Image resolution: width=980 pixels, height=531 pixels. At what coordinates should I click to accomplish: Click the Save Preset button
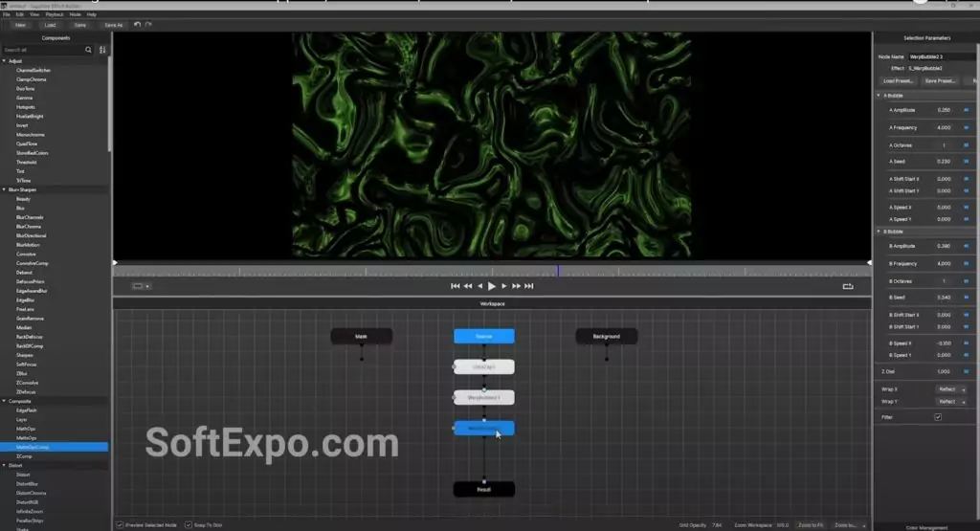coord(940,81)
